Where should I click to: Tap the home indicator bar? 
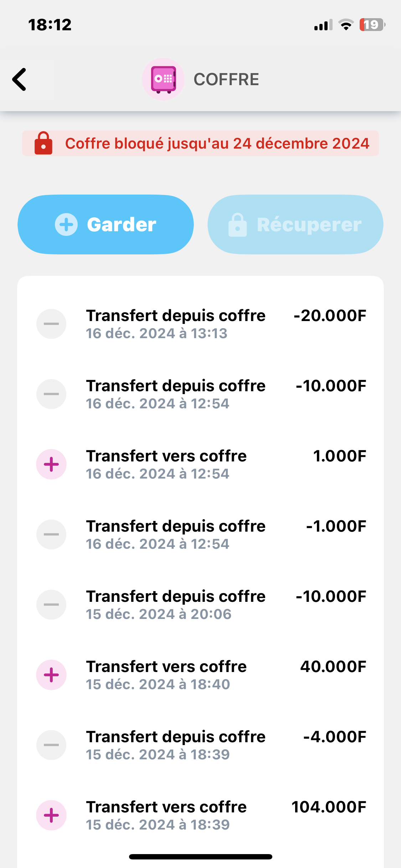click(200, 857)
